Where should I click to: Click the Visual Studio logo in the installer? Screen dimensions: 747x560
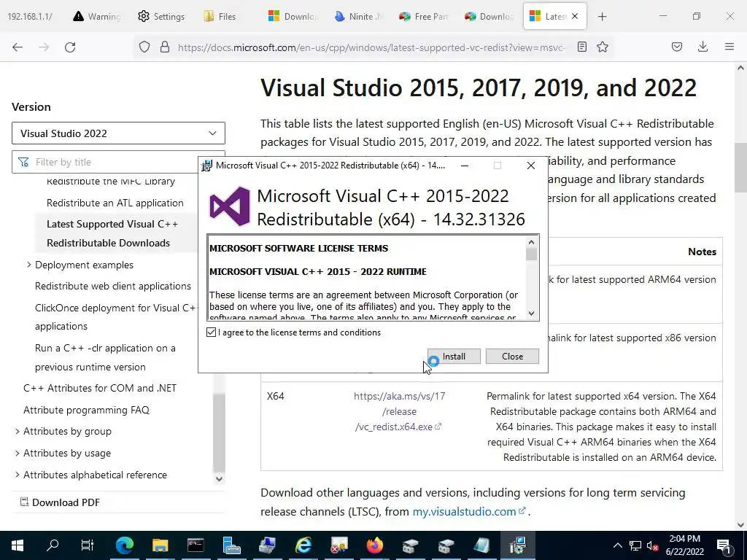point(230,206)
